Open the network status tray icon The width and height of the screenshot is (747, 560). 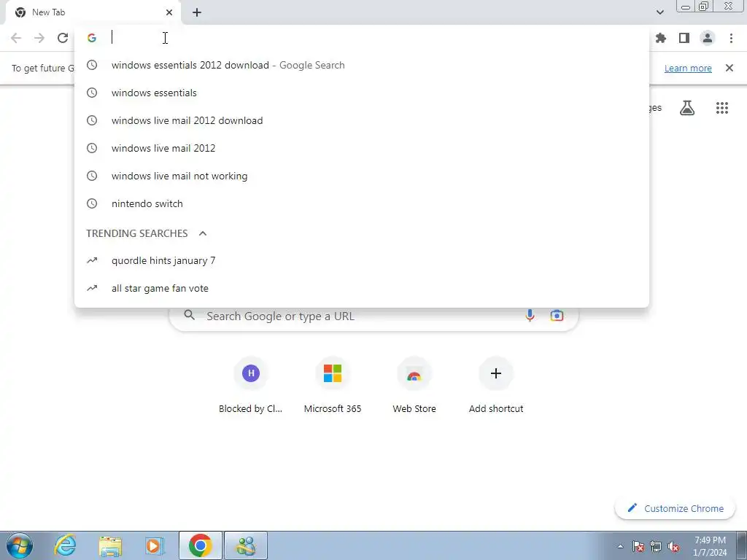pos(656,546)
